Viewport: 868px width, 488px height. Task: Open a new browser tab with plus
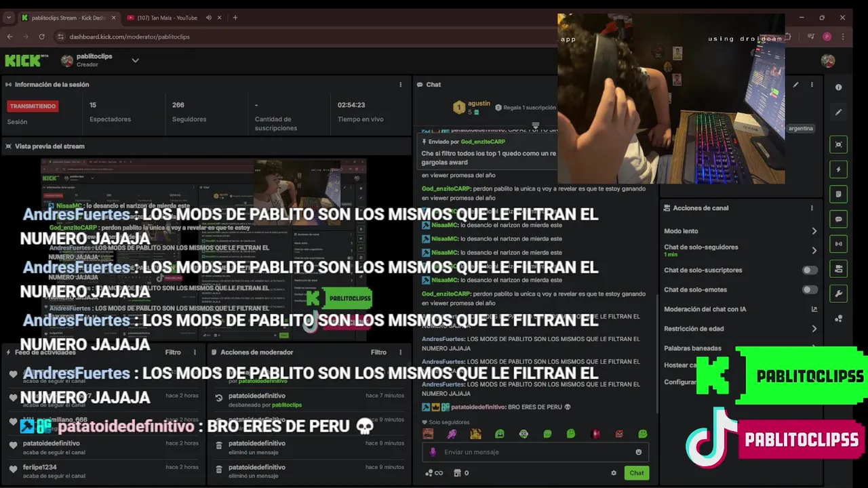point(235,18)
